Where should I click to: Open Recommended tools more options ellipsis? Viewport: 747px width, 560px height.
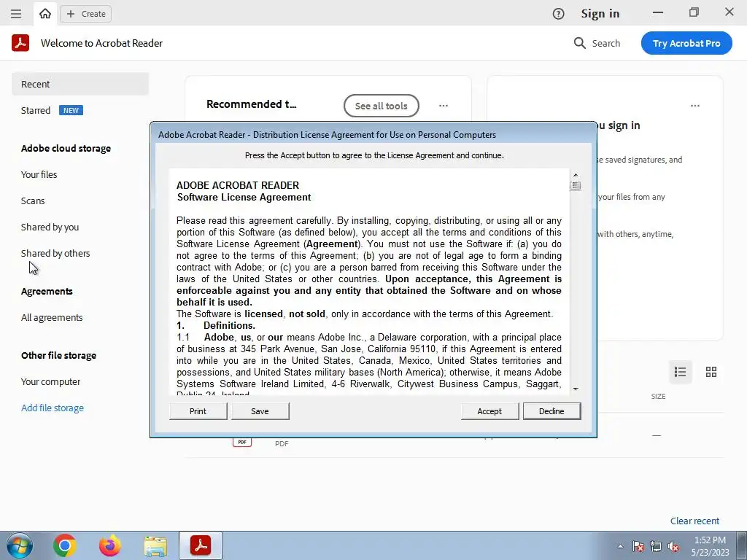tap(444, 106)
